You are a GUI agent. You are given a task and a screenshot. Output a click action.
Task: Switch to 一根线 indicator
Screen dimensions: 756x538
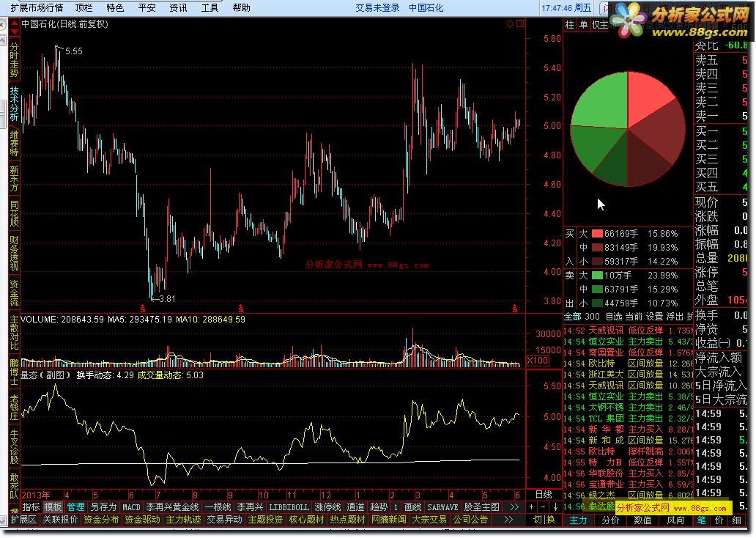pyautogui.click(x=218, y=507)
